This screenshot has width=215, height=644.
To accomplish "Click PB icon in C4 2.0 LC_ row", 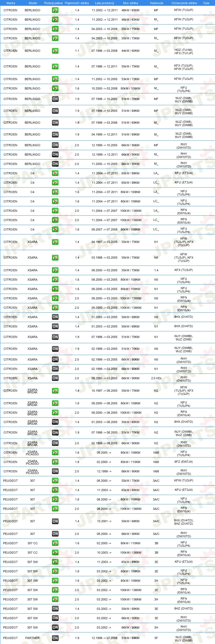I will coord(55,220).
